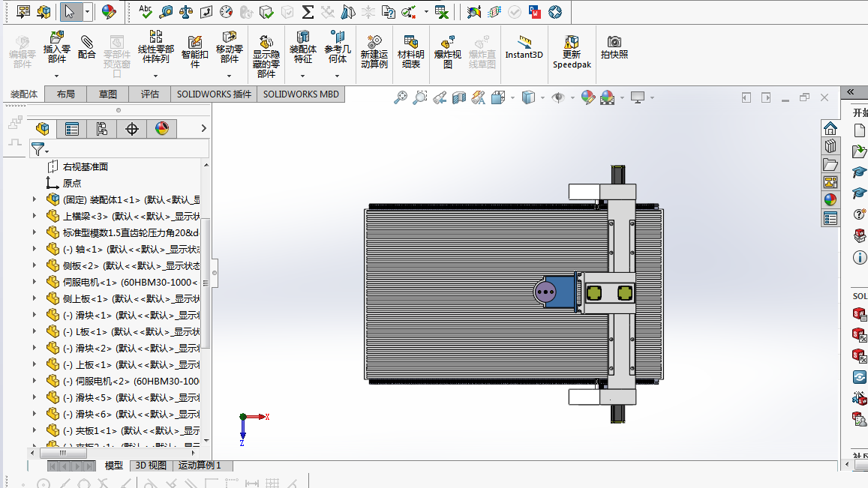This screenshot has width=868, height=488.
Task: Activate the Instant3D tool
Action: pos(524,46)
